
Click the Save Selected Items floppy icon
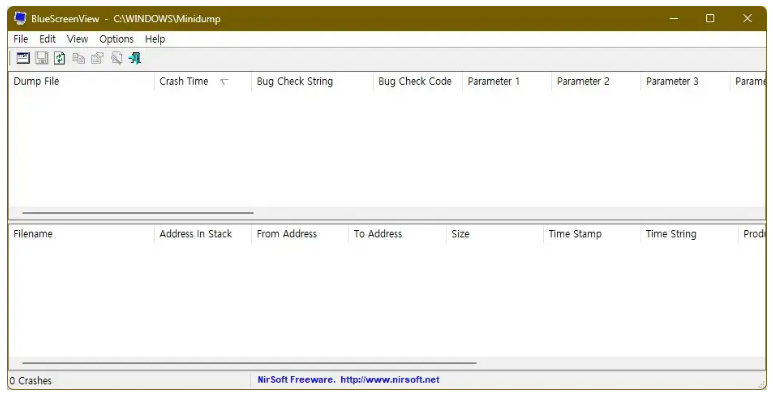(42, 58)
